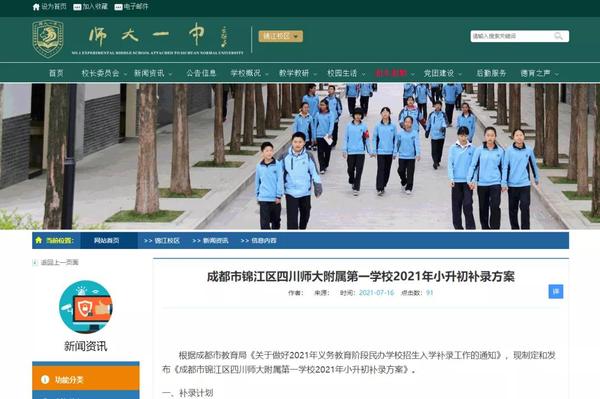Click the blue 评 comment icon
This screenshot has height=399, width=600.
[x=556, y=292]
